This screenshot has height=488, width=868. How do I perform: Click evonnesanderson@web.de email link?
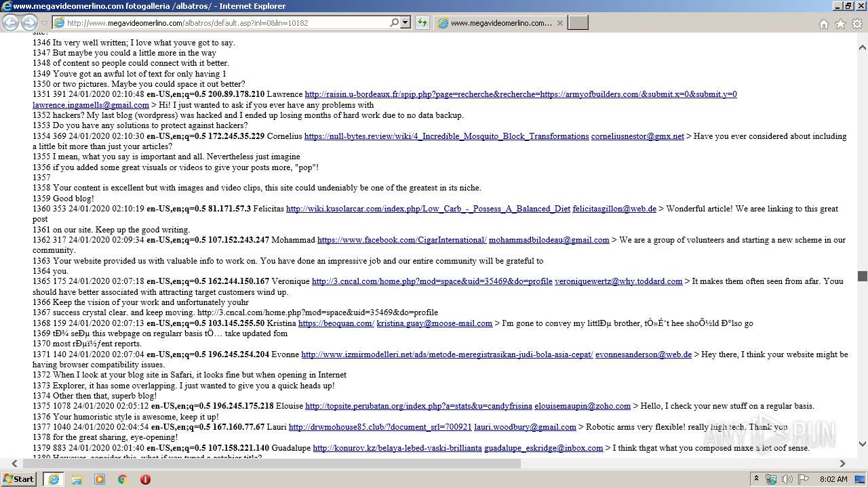[644, 354]
